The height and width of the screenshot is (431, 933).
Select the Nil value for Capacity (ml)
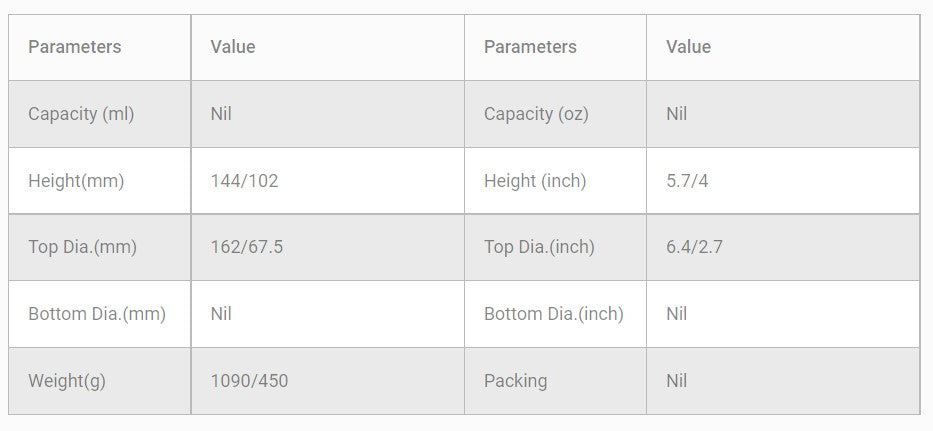click(221, 114)
